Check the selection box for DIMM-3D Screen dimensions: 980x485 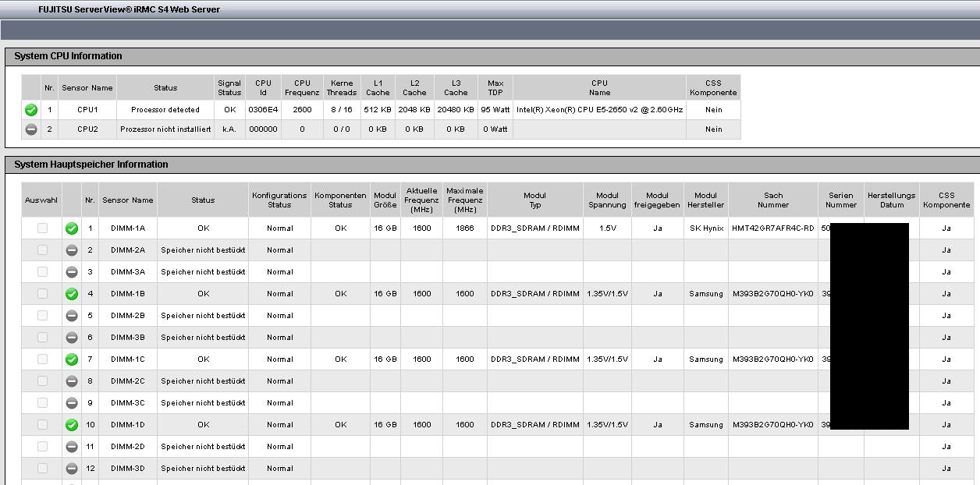(x=42, y=468)
